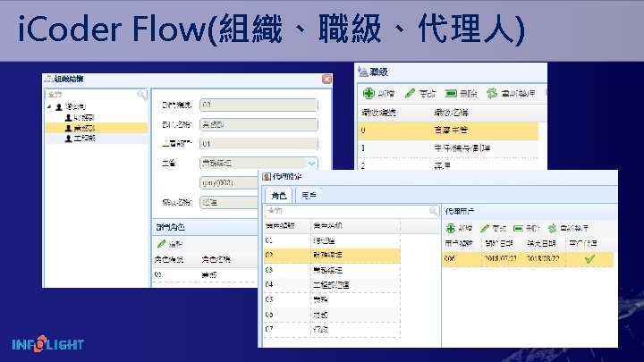
Task: Switch to the 角色 tab
Action: [x=279, y=196]
